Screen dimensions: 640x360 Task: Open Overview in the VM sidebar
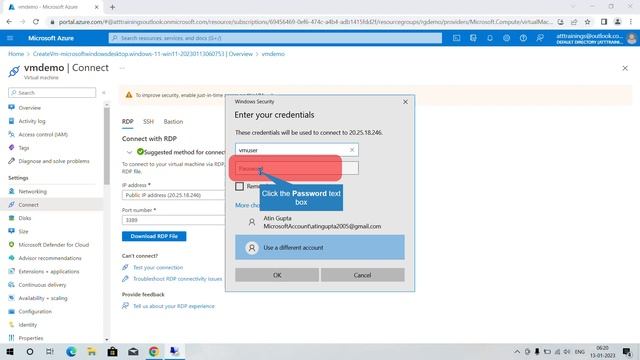(29, 108)
